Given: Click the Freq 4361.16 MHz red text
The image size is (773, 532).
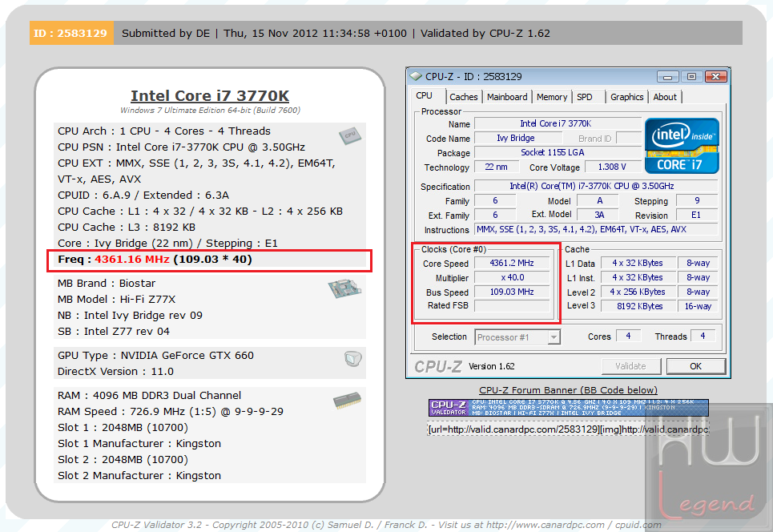Looking at the screenshot, I should coord(132,260).
